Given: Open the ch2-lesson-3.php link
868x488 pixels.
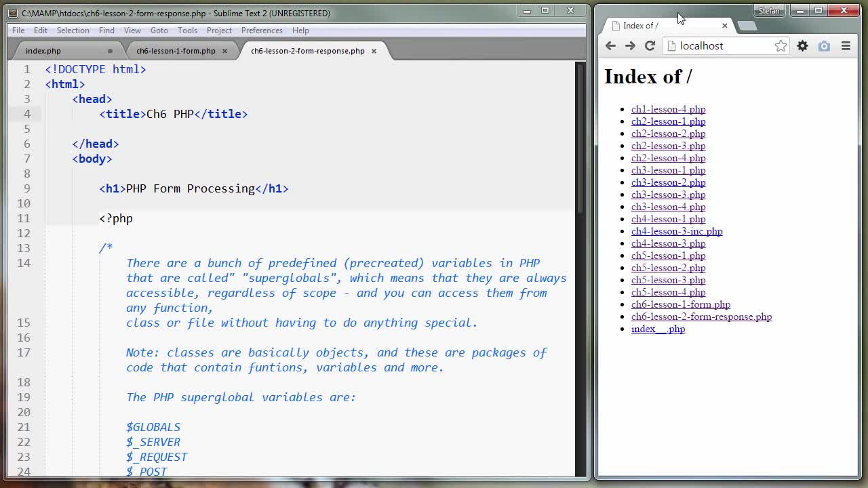Looking at the screenshot, I should point(668,146).
